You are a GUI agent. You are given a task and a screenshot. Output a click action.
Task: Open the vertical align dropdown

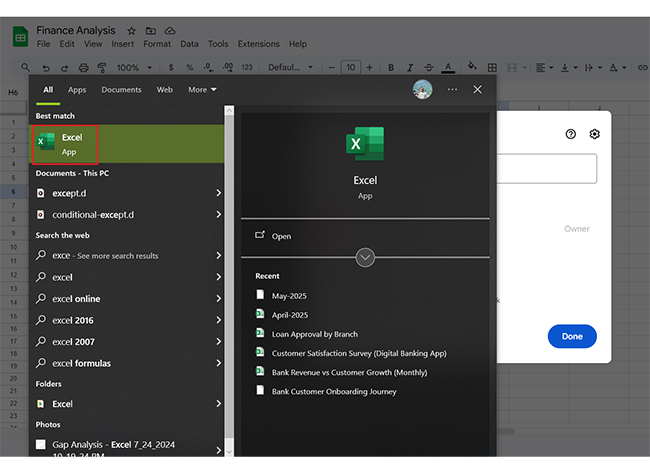click(x=569, y=68)
